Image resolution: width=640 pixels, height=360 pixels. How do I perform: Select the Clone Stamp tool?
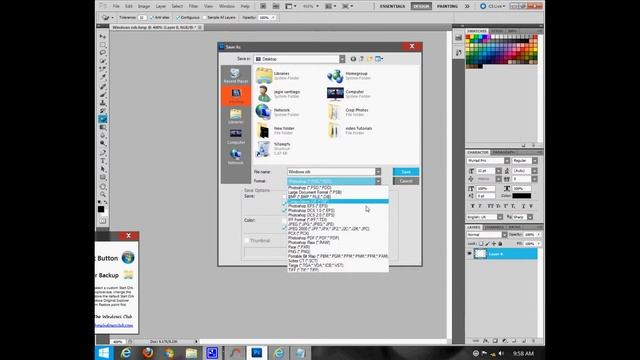tap(102, 103)
